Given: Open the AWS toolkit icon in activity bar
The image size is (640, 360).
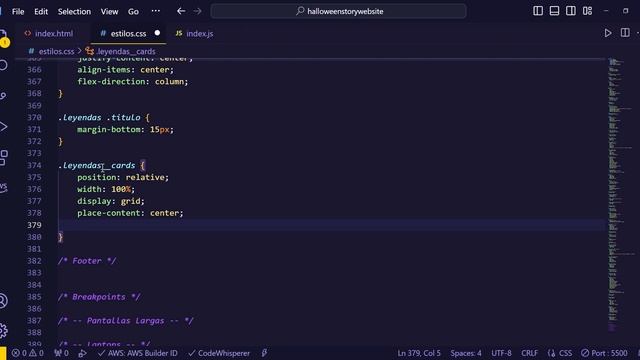Looking at the screenshot, I should point(3,187).
